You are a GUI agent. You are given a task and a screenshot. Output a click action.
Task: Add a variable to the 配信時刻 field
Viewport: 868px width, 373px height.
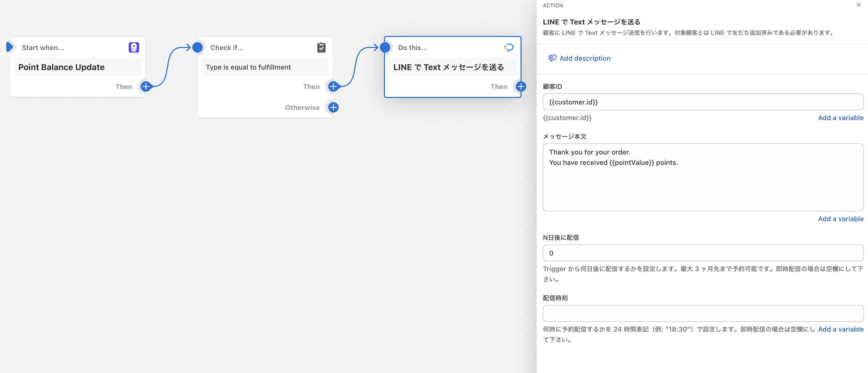(x=840, y=329)
